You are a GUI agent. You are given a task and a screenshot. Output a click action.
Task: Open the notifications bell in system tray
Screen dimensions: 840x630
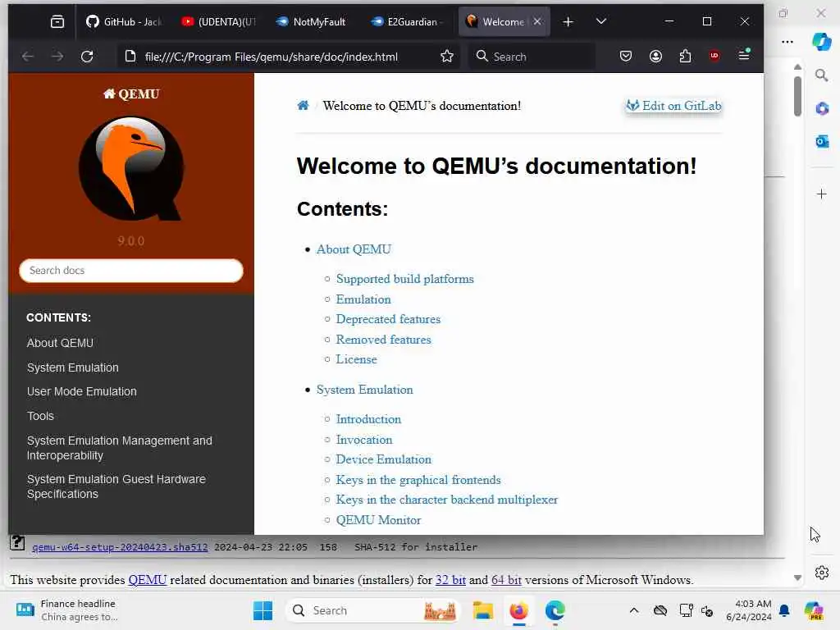[784, 610]
